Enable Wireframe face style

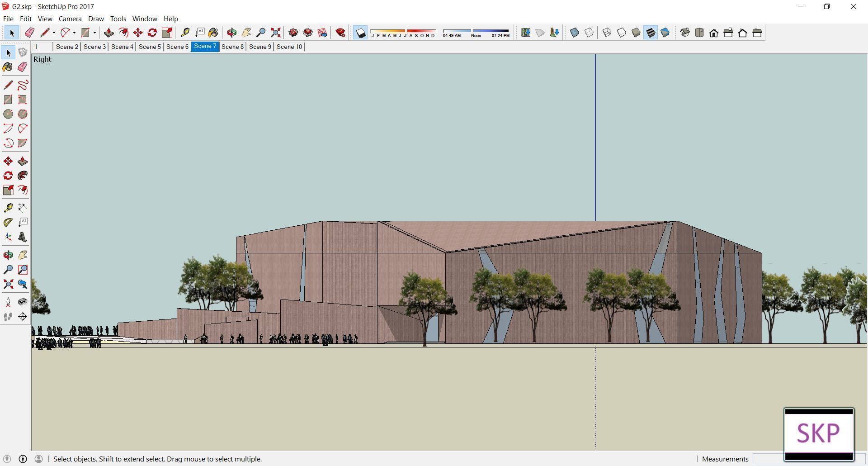point(607,33)
